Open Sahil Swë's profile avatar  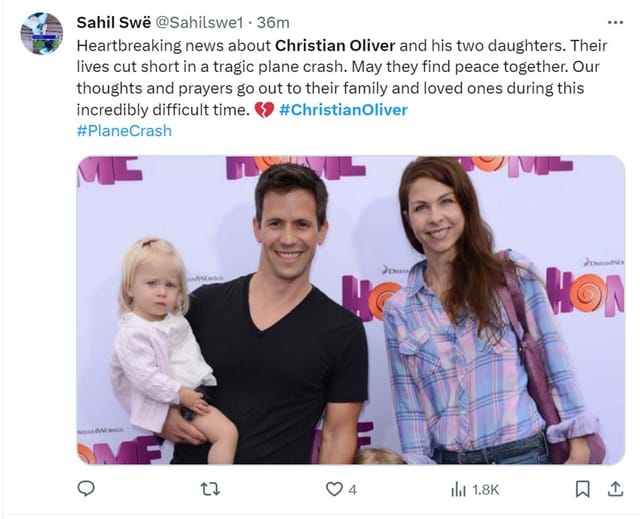[x=42, y=33]
